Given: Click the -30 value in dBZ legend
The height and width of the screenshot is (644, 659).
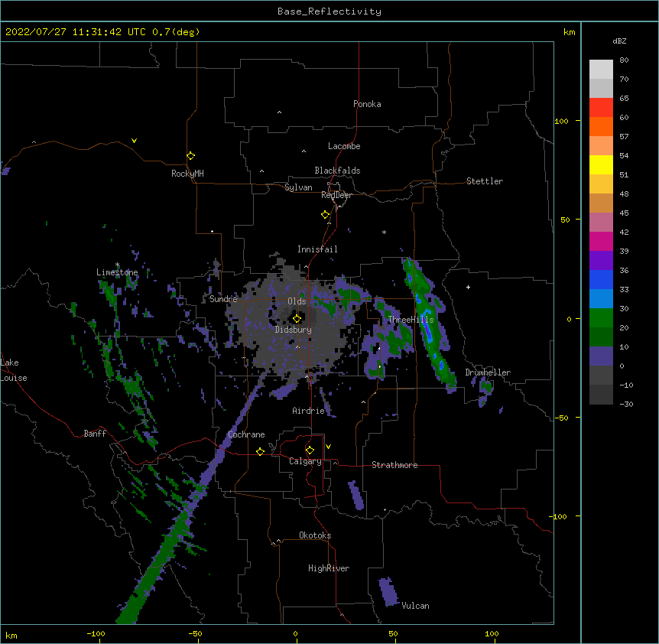Looking at the screenshot, I should [626, 404].
